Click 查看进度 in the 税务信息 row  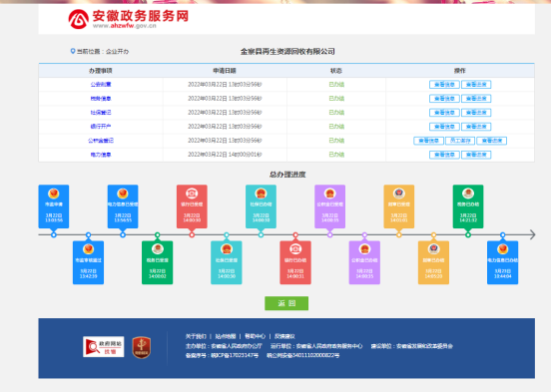click(476, 99)
